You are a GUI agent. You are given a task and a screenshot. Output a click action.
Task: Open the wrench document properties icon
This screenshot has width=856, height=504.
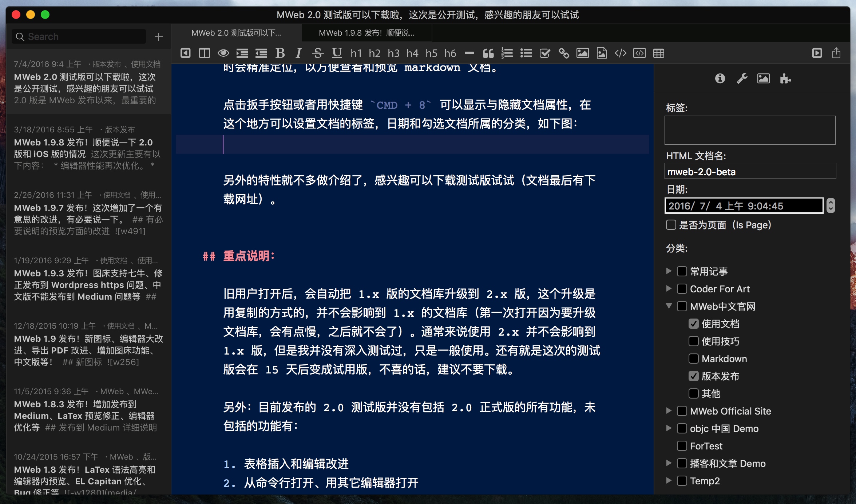pyautogui.click(x=742, y=79)
